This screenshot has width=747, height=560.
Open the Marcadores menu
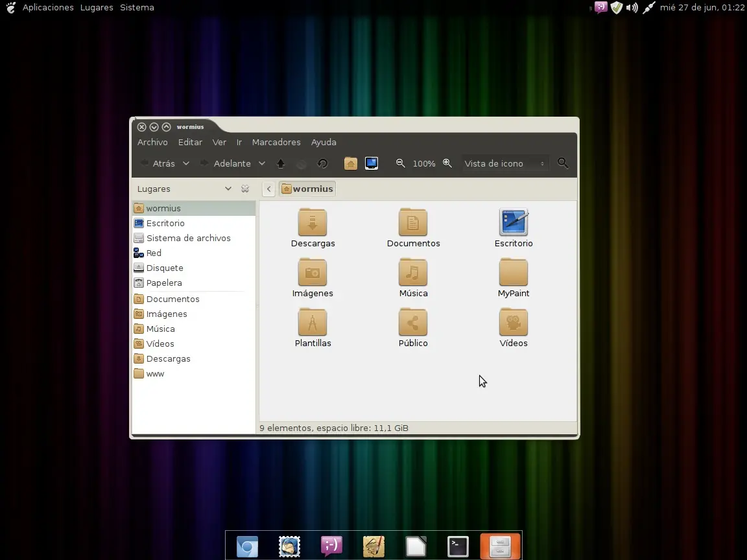[x=276, y=142]
